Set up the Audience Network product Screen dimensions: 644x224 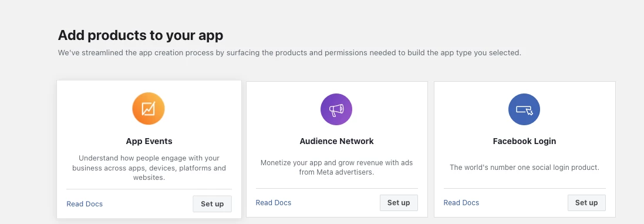point(399,203)
